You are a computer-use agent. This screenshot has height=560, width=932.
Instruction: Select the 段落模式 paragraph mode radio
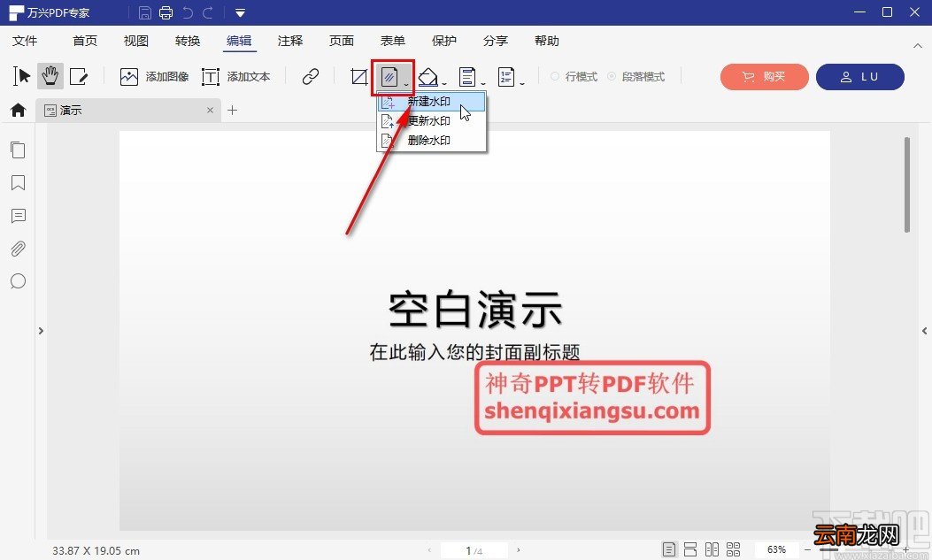[x=635, y=77]
